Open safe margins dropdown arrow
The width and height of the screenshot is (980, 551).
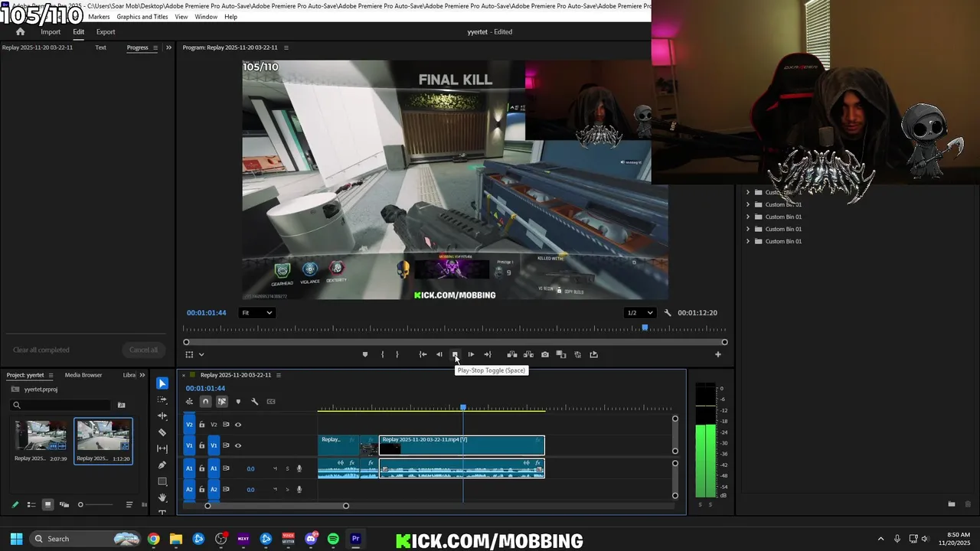tap(201, 354)
